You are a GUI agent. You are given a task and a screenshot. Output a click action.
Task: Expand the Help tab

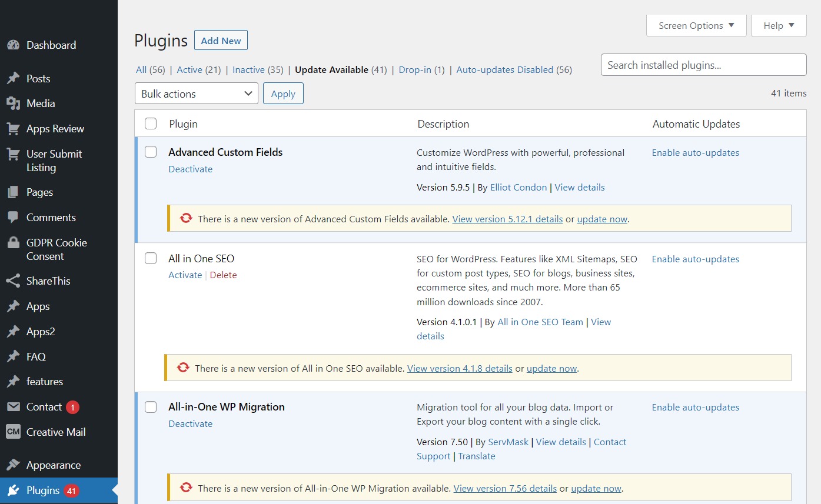point(778,26)
